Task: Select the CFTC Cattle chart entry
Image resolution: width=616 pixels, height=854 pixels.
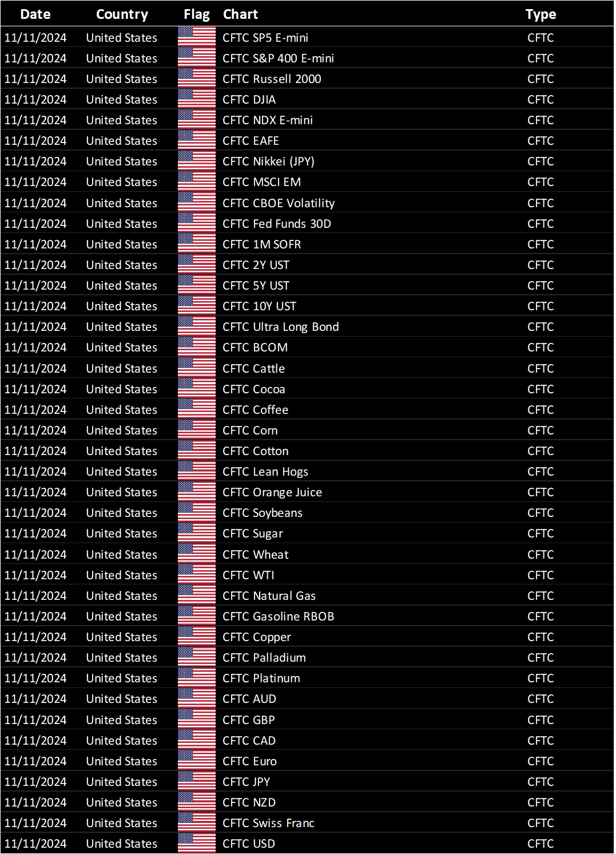Action: (254, 368)
